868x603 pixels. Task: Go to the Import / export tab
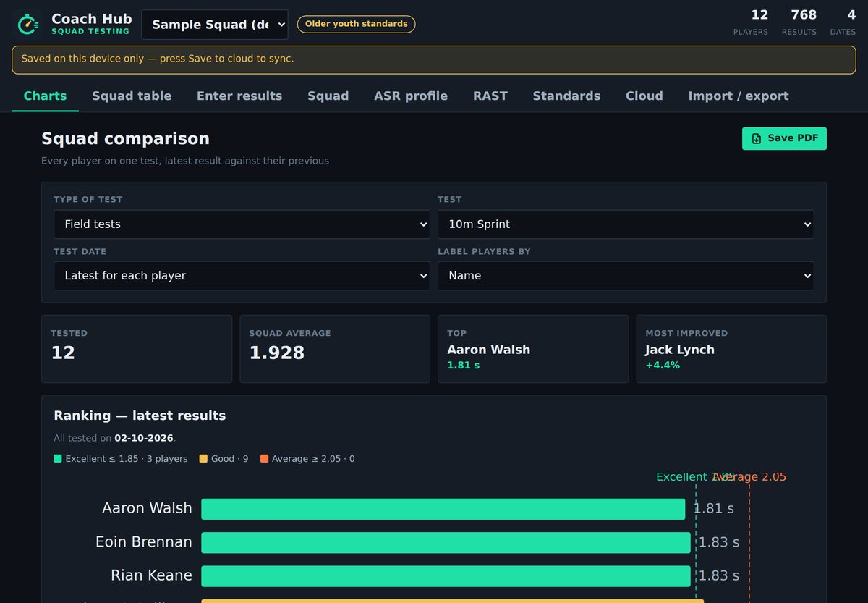[739, 96]
